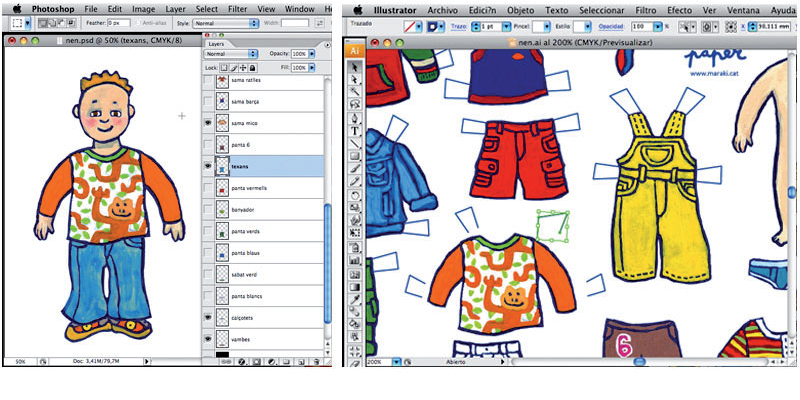The image size is (800, 400).
Task: Open the layer Opacity slider arrow
Action: coord(312,54)
